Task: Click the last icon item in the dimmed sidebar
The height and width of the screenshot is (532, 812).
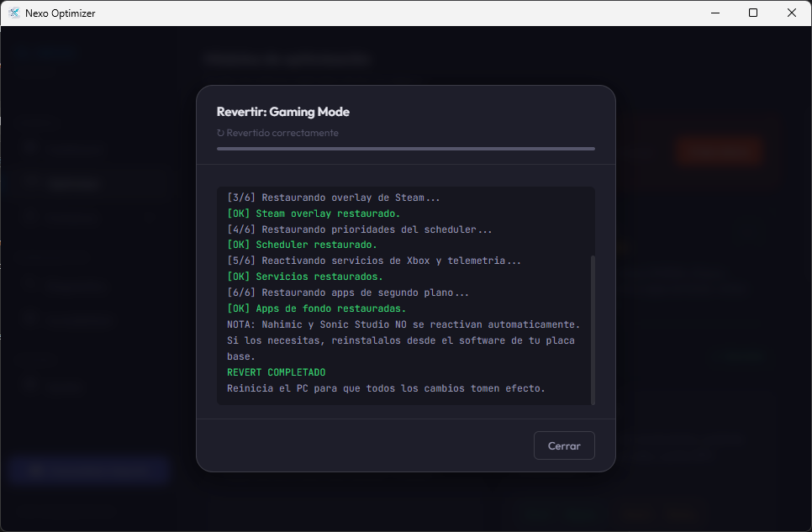Action: [x=32, y=386]
